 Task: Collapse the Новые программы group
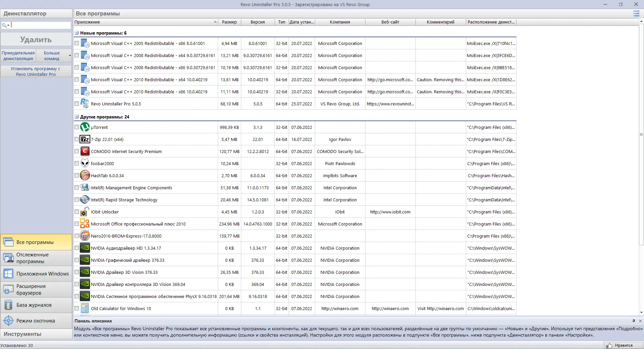[77, 33]
